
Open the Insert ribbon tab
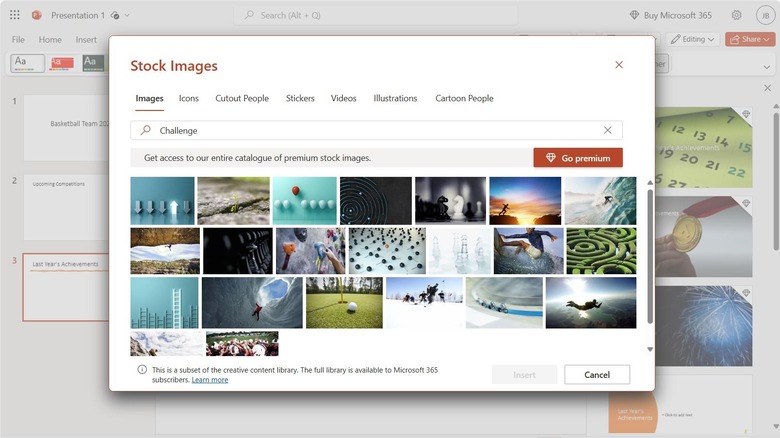pyautogui.click(x=86, y=39)
